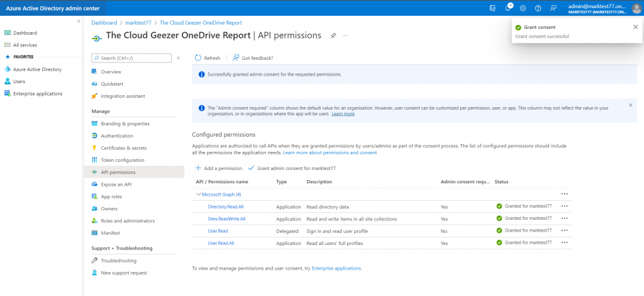
Task: Click The Cloud Geezer OneDrive Report breadcrumb
Action: pyautogui.click(x=201, y=23)
